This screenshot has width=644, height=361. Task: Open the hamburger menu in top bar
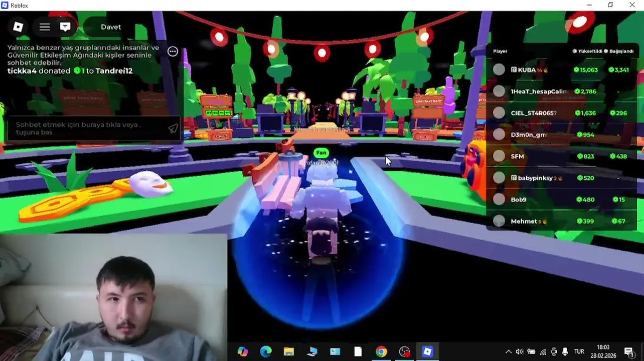tap(45, 27)
